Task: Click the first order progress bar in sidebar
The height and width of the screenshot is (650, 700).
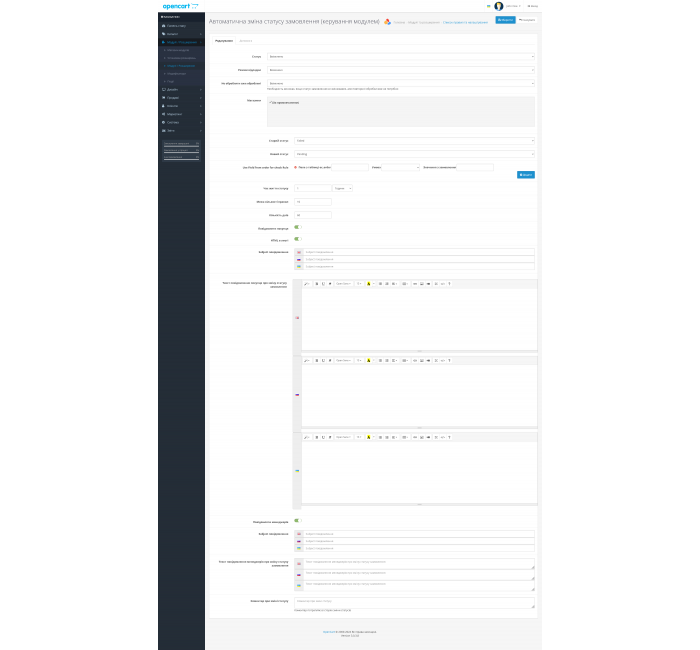Action: 181,144
